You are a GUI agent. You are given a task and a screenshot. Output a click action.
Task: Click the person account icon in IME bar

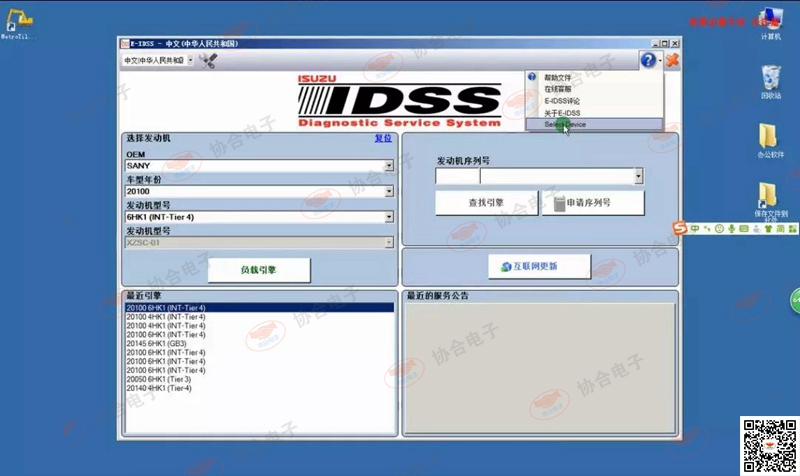pyautogui.click(x=756, y=229)
